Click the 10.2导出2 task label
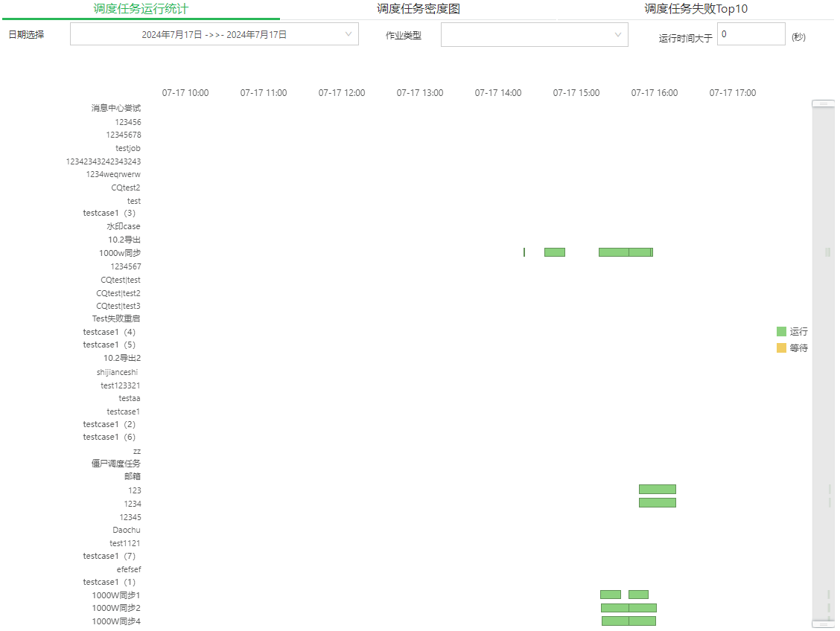 (122, 358)
